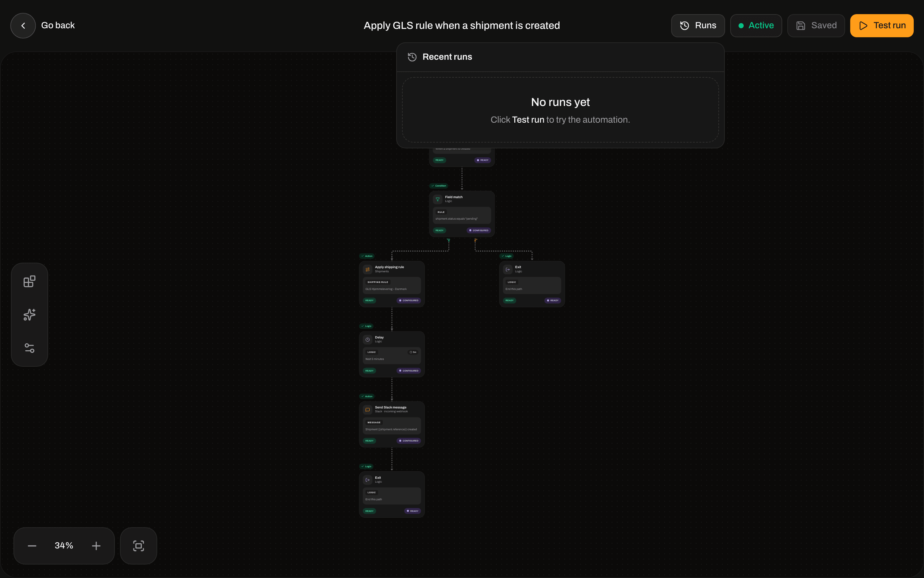Click the CONFIGURED badge on Apply shipping rule
This screenshot has height=578, width=924.
pos(409,301)
